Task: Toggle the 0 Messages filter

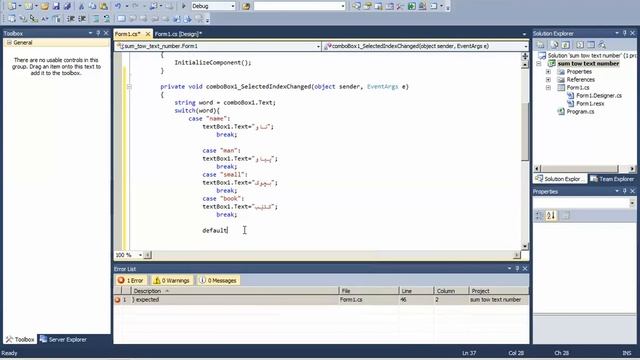Action: (x=218, y=280)
